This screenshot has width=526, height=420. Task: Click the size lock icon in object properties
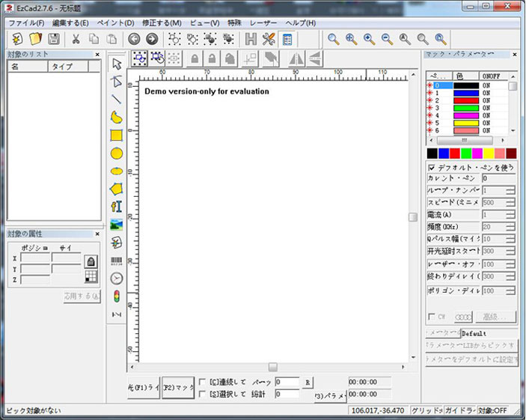(x=91, y=261)
